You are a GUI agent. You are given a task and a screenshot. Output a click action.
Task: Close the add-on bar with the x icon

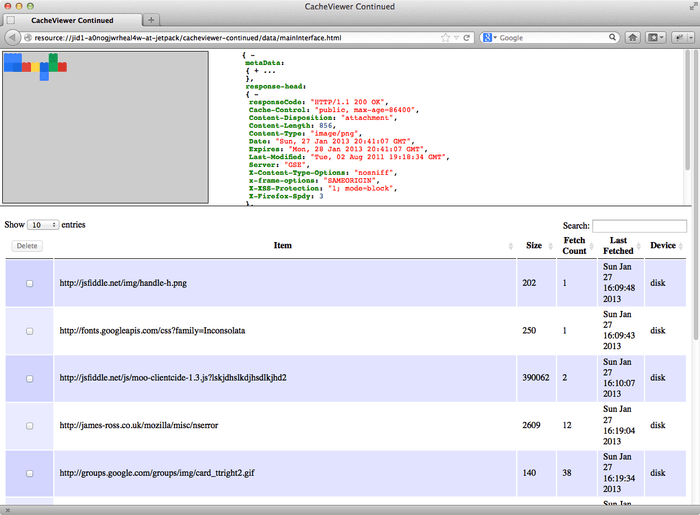(8, 510)
